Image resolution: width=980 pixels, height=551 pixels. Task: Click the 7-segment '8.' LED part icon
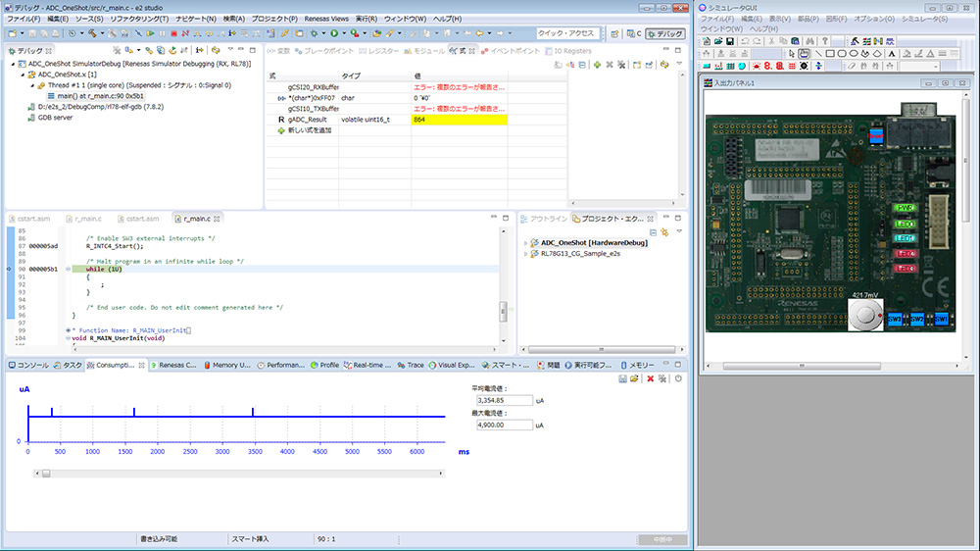point(767,66)
